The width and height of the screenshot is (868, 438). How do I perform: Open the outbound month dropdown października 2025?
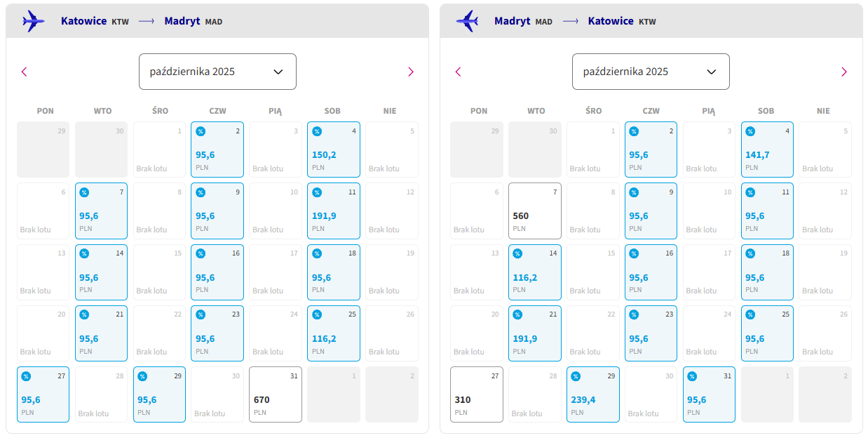click(x=217, y=72)
